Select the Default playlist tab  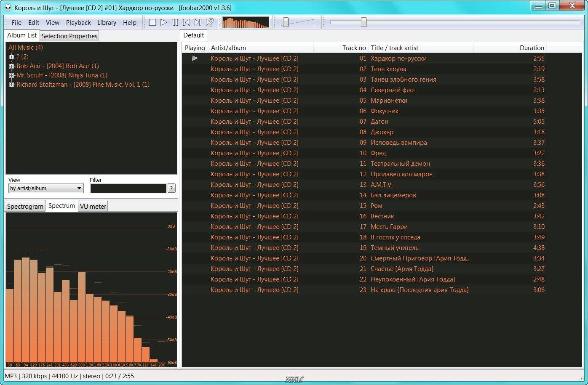tap(194, 35)
